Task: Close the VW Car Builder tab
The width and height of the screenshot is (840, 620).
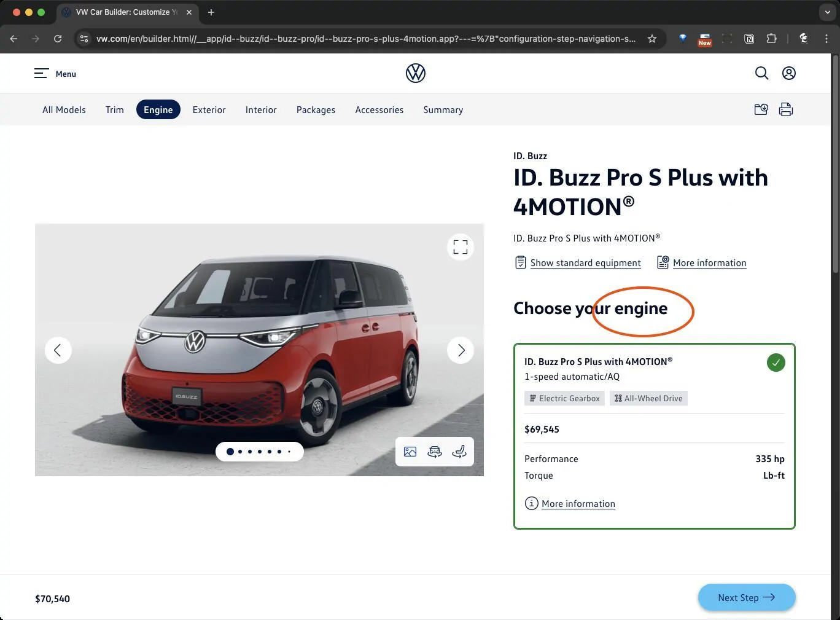Action: click(x=189, y=12)
